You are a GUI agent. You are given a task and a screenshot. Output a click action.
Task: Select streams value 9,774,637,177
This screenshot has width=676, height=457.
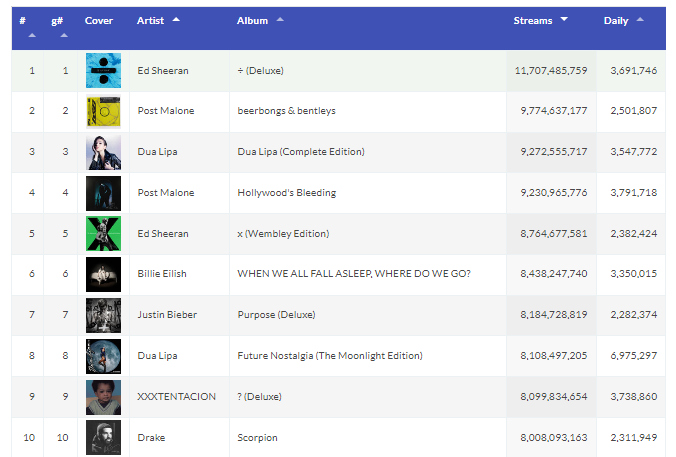point(554,111)
